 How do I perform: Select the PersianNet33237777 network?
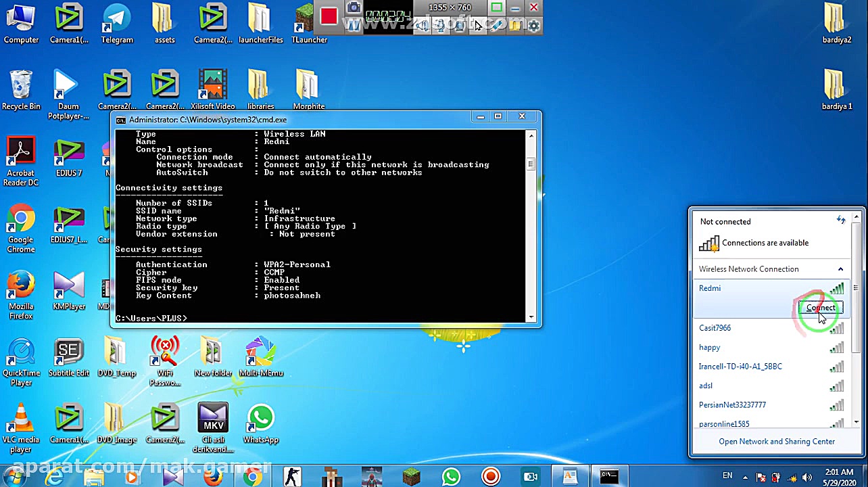pos(732,405)
